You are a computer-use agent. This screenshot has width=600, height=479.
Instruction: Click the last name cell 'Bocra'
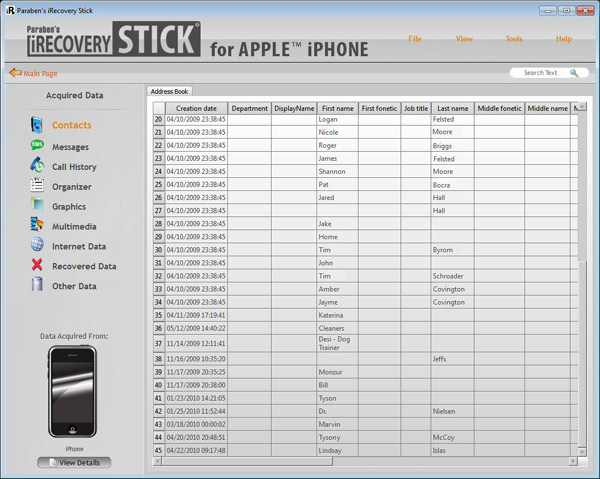coord(453,184)
